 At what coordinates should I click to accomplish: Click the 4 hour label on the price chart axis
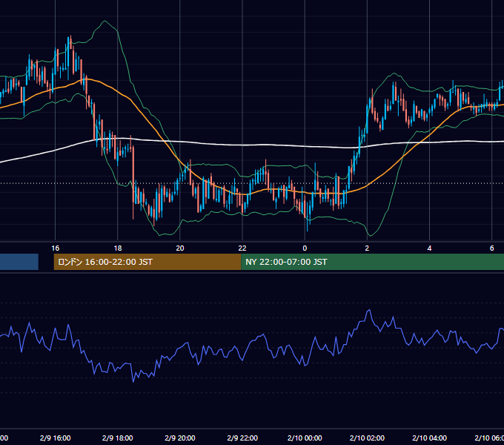[x=429, y=248]
